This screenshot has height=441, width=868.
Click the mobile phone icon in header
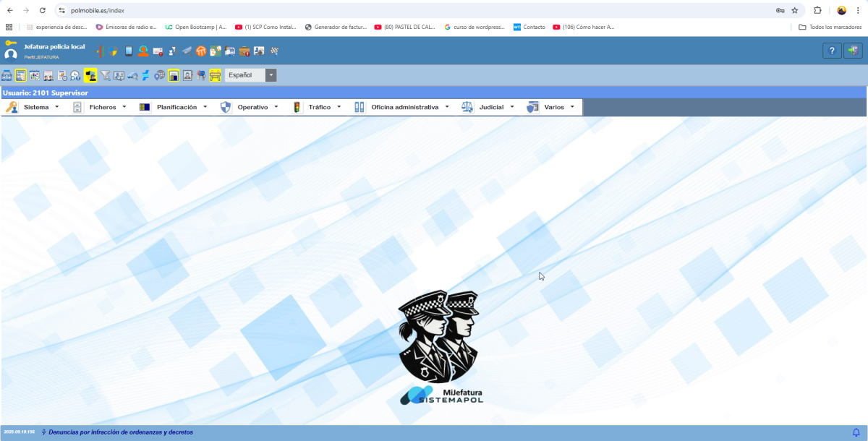tap(129, 51)
